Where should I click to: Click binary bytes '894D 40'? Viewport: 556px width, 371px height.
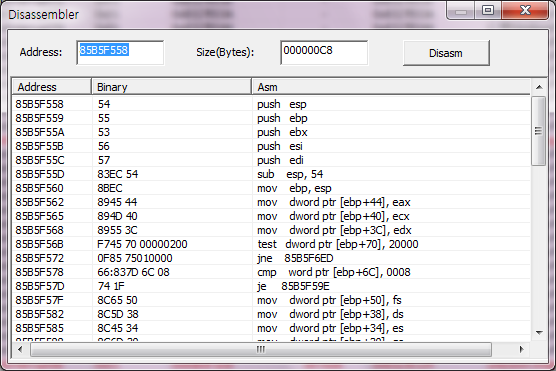[117, 216]
